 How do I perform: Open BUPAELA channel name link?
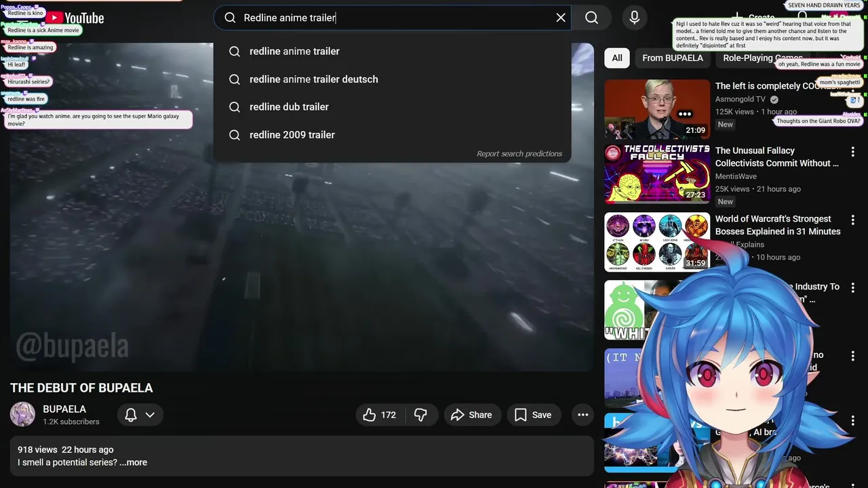(64, 409)
